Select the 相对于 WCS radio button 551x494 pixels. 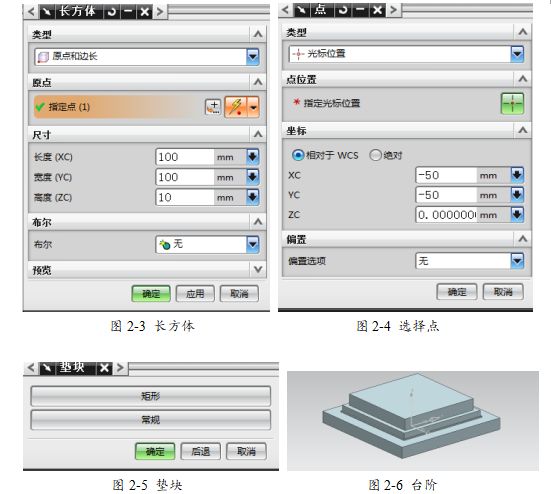298,155
